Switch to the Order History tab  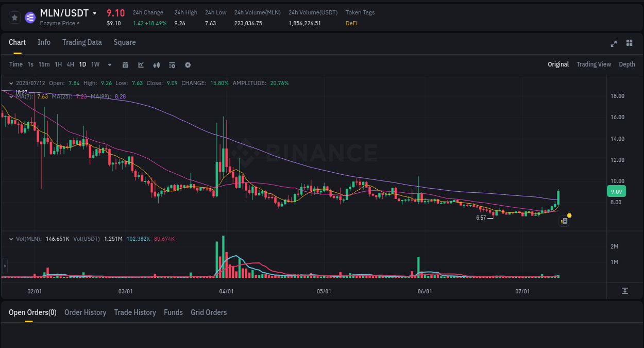(x=85, y=312)
